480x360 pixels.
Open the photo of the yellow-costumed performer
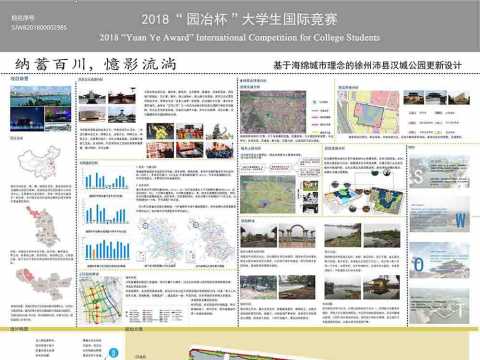coord(160,131)
